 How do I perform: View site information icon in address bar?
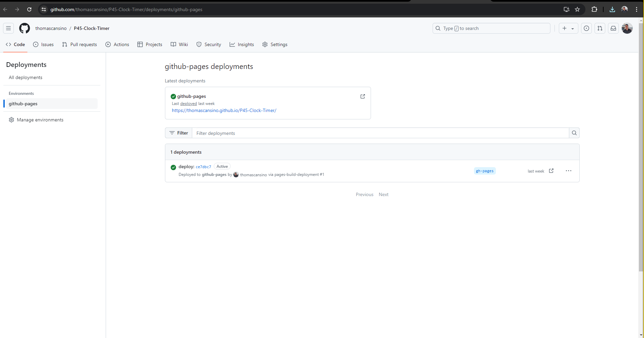click(x=44, y=9)
